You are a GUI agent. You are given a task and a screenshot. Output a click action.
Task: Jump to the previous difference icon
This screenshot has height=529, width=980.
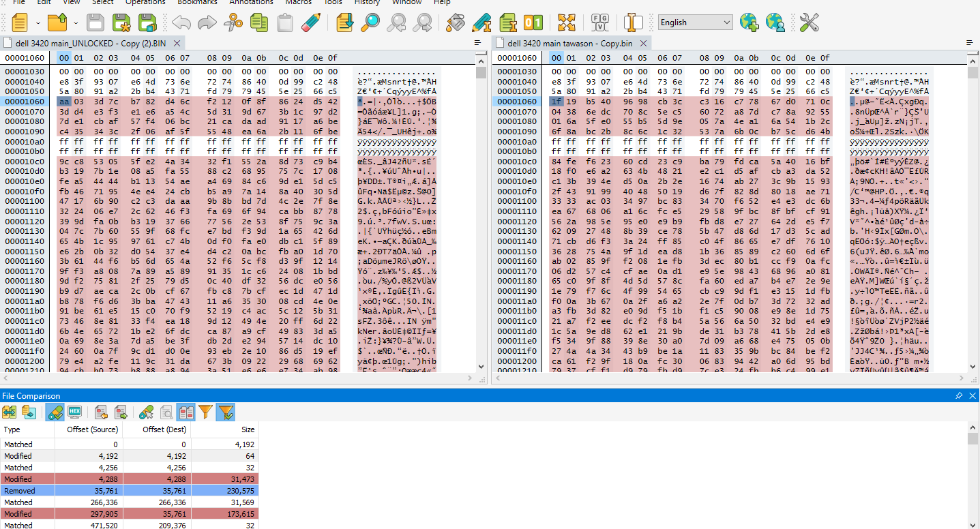(x=102, y=412)
